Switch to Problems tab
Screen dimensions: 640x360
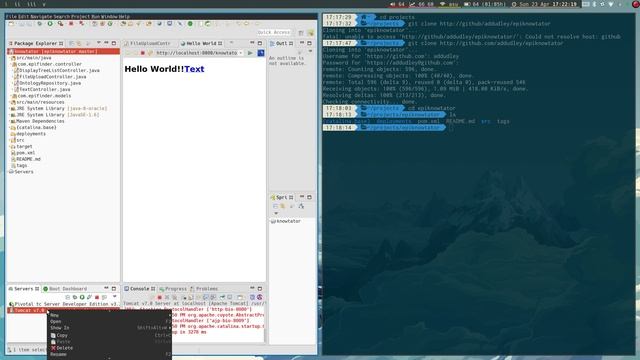204,289
